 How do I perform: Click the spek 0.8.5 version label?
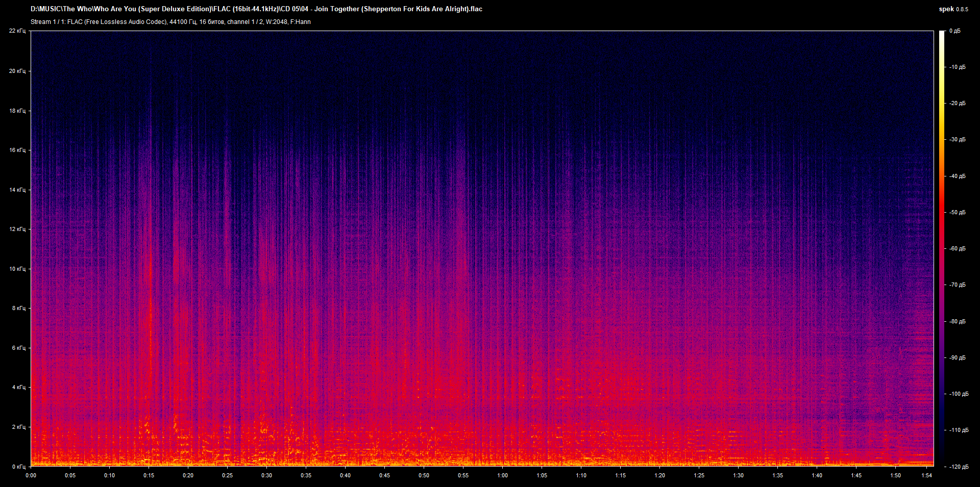pyautogui.click(x=953, y=9)
